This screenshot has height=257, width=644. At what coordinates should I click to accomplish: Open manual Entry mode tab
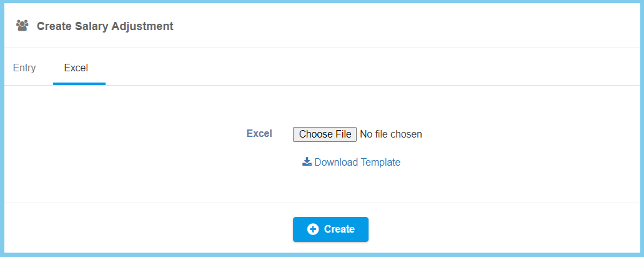[x=24, y=68]
